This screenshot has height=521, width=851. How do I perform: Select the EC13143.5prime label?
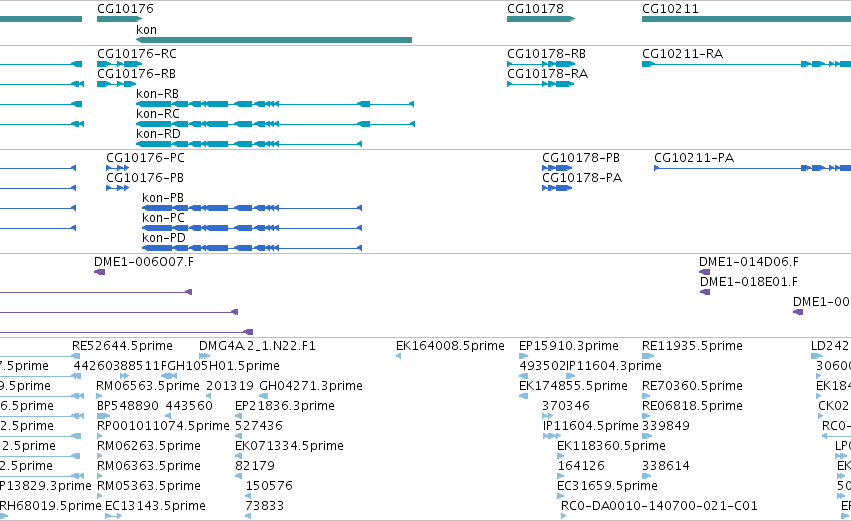click(x=155, y=506)
